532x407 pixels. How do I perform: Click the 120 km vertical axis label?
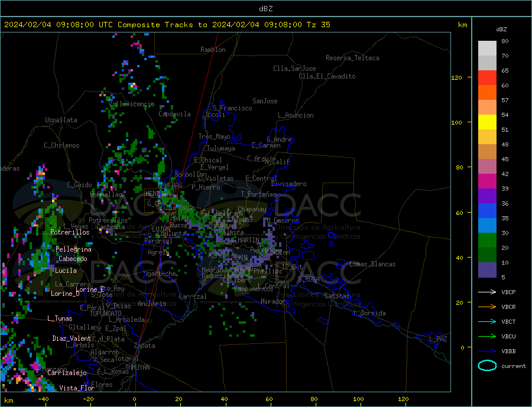[x=456, y=77]
